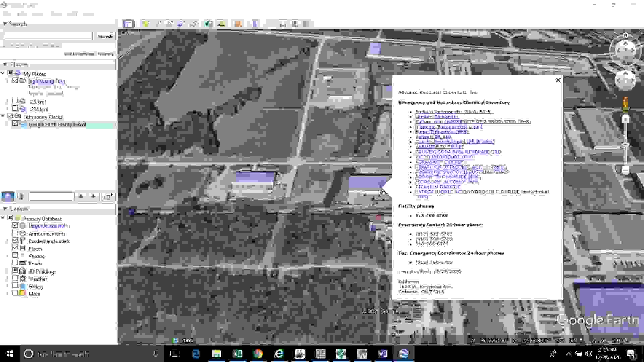Open the Tools menu
644x362 pixels.
pos(56,14)
